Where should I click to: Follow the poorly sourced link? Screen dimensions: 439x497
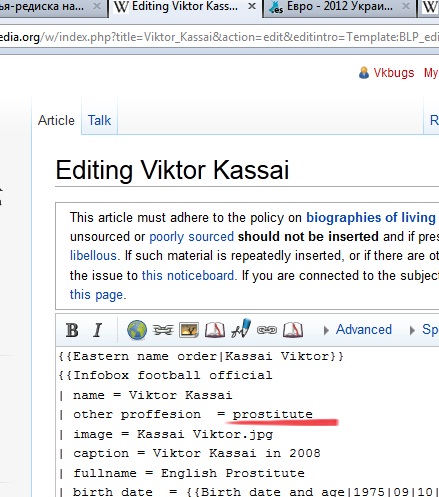pyautogui.click(x=192, y=237)
